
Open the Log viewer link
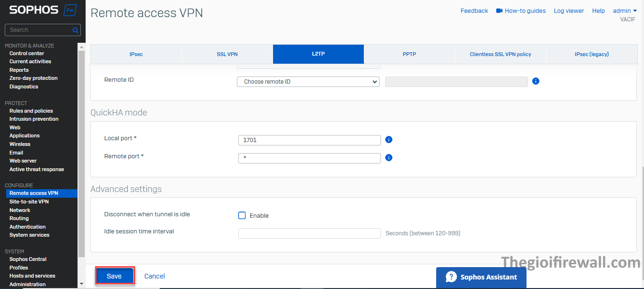tap(568, 10)
